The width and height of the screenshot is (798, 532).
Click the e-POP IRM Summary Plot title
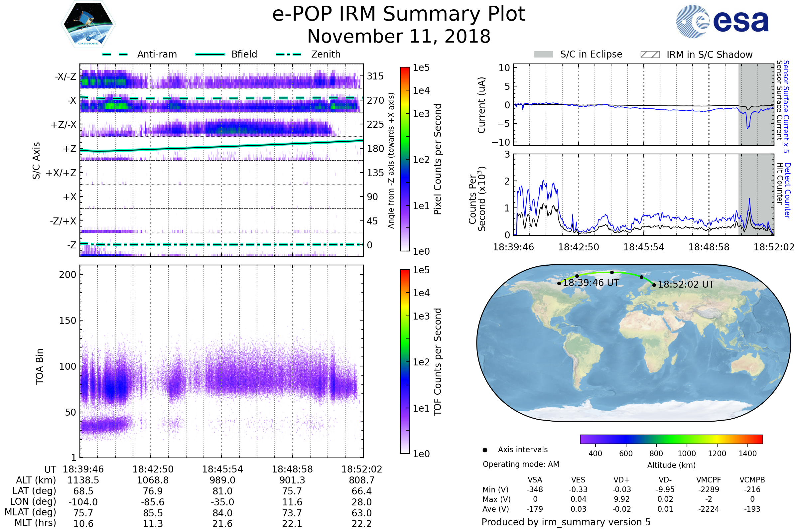399,14
